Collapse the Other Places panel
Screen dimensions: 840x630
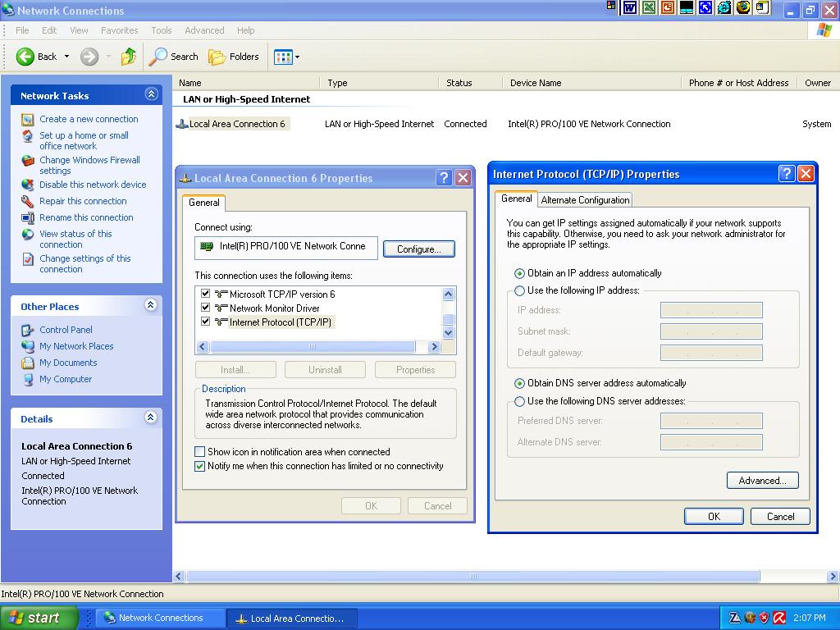point(151,305)
